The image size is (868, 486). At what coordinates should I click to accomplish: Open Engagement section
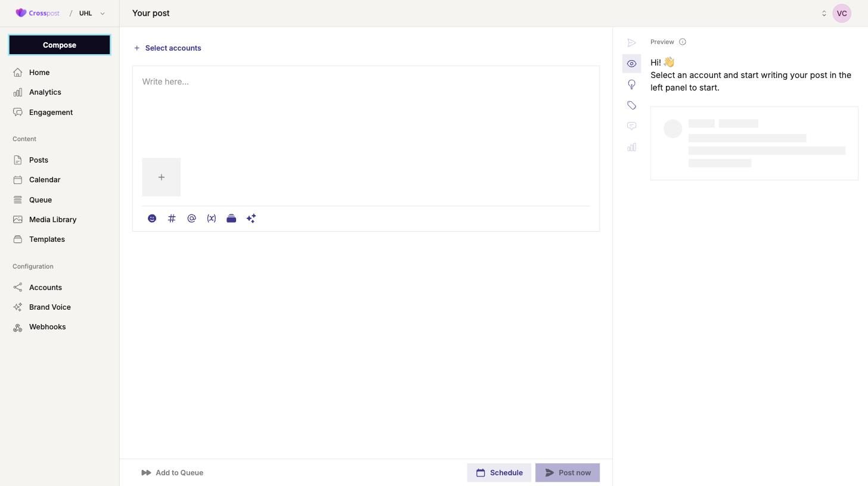coord(51,113)
